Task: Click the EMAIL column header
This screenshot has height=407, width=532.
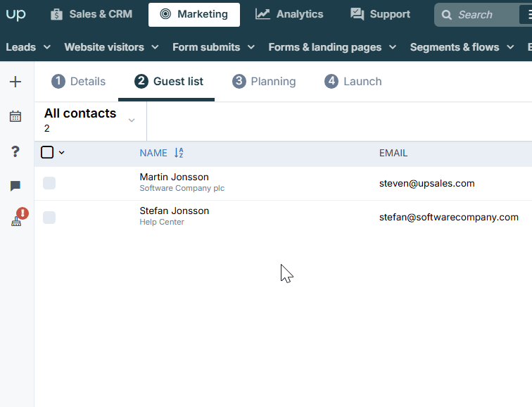Action: (393, 153)
